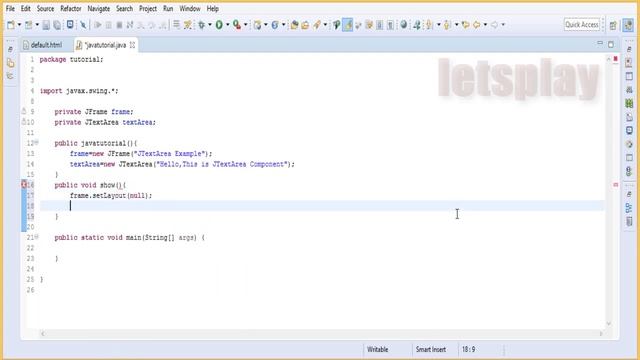Viewport: 640px width, 360px height.
Task: Click the Last Edit Location icon
Action: click(465, 25)
